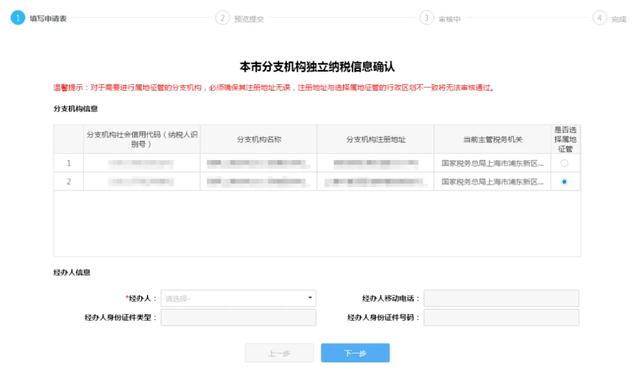
Task: Click row number 1 cell
Action: click(x=69, y=163)
